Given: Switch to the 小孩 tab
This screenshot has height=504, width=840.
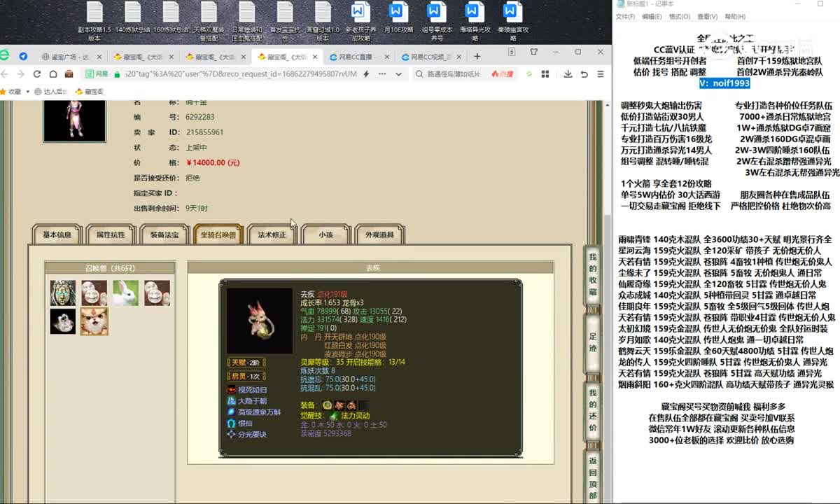Looking at the screenshot, I should pos(325,234).
